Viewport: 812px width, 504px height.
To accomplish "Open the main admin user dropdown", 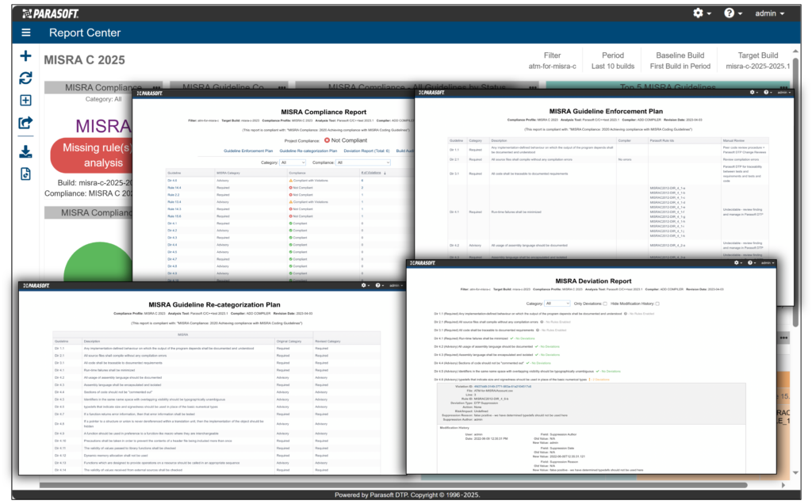I will 769,13.
